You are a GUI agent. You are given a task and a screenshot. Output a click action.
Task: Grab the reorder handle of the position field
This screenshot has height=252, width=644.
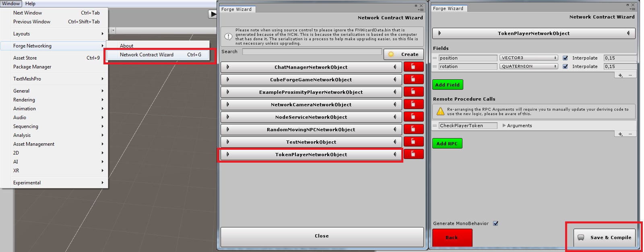pos(435,58)
